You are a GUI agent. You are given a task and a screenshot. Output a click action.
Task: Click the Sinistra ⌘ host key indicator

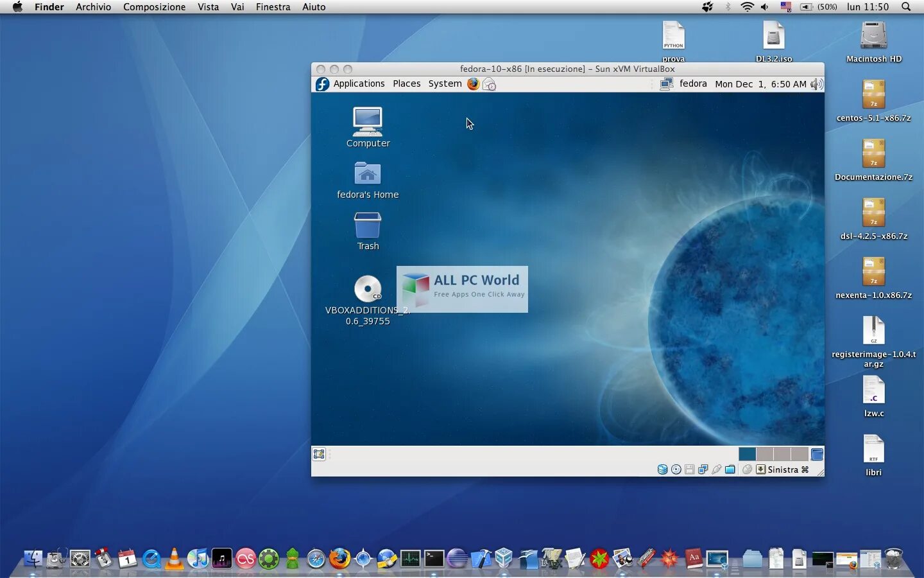[782, 469]
